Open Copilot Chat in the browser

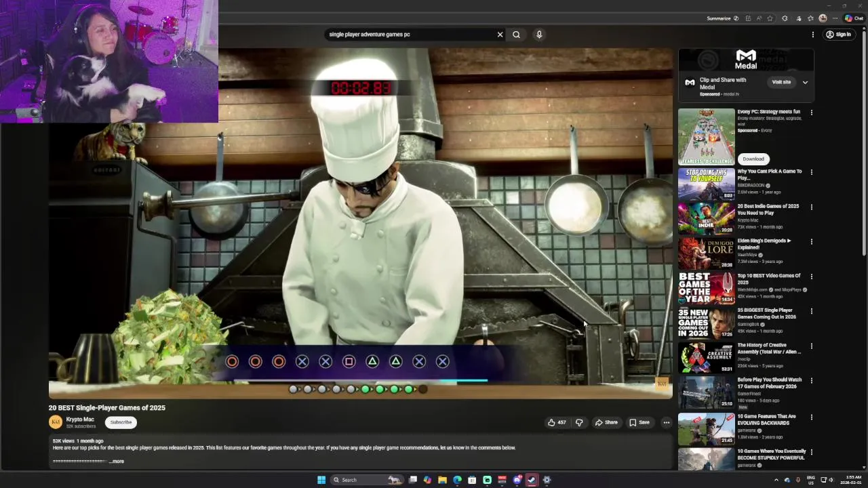tap(854, 18)
